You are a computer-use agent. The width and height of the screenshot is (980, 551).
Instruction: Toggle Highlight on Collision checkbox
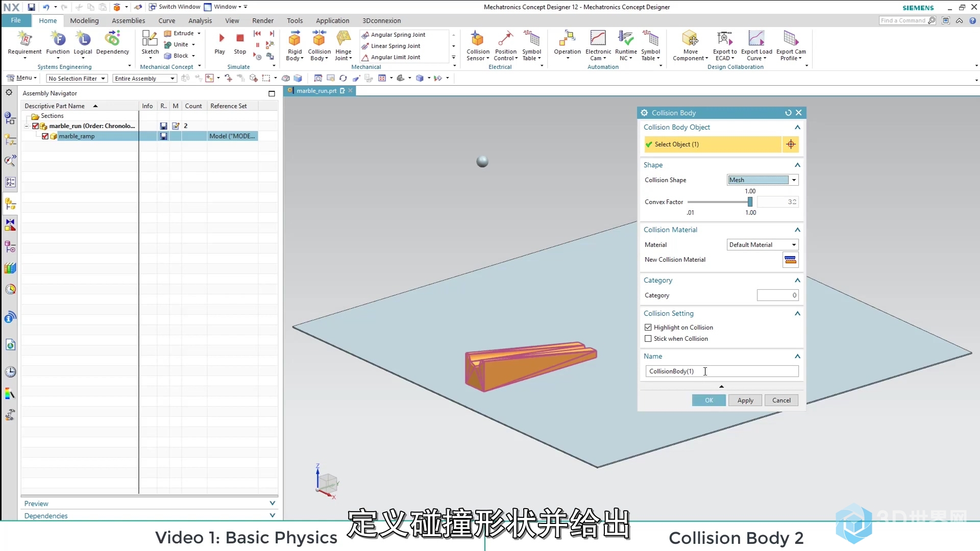tap(648, 328)
